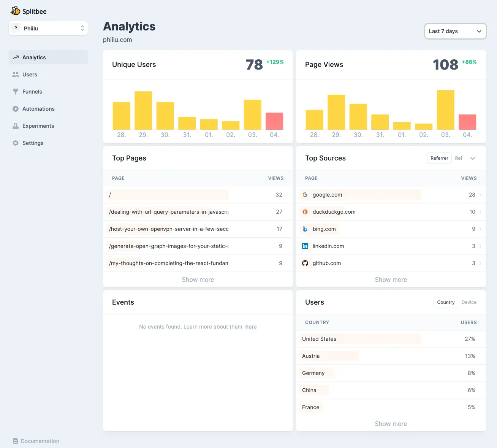This screenshot has height=448, width=497.
Task: Click the China country row
Action: (x=391, y=390)
